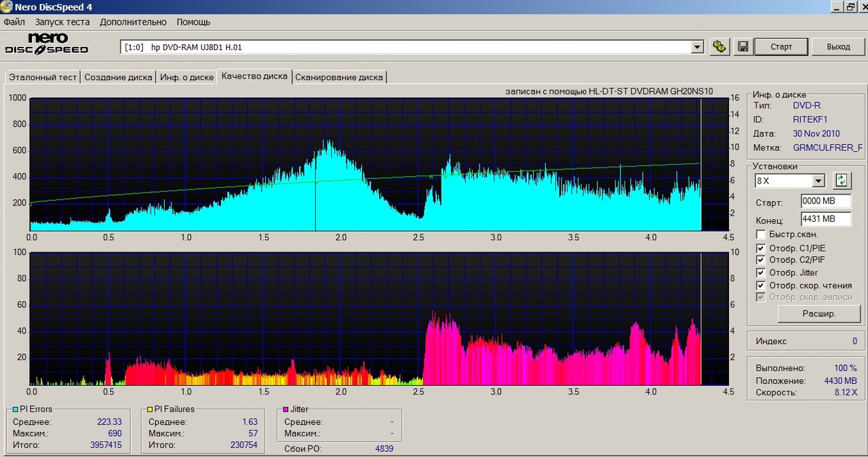Open the Файл menu
The height and width of the screenshot is (457, 868).
(14, 22)
